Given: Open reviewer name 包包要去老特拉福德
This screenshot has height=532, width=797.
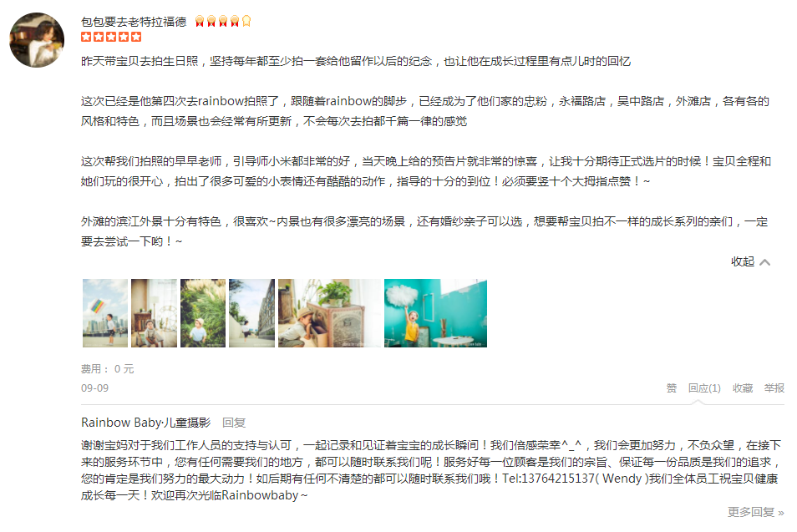Looking at the screenshot, I should [134, 22].
